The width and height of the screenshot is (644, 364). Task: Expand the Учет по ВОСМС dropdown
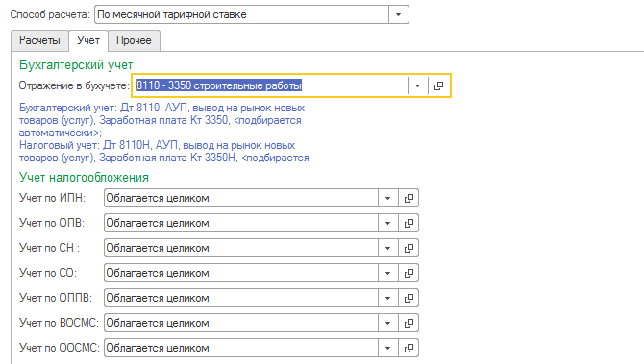pyautogui.click(x=387, y=323)
